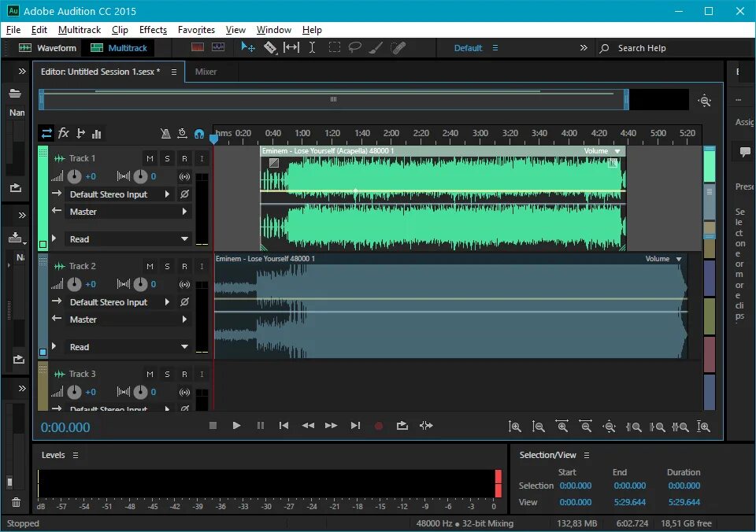Click the Stop button in transport
756x532 pixels.
coord(213,426)
